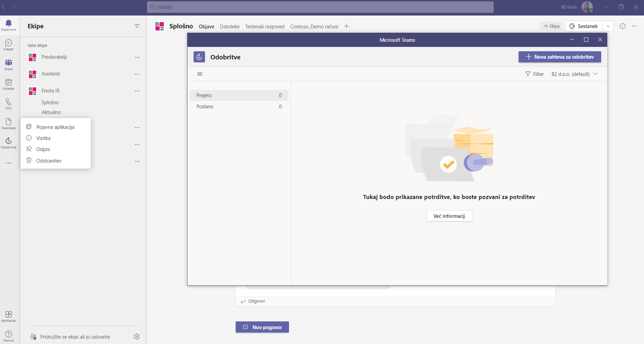Screen dimensions: 644x344
Task: Focus the Iskanje search box
Action: click(x=320, y=7)
